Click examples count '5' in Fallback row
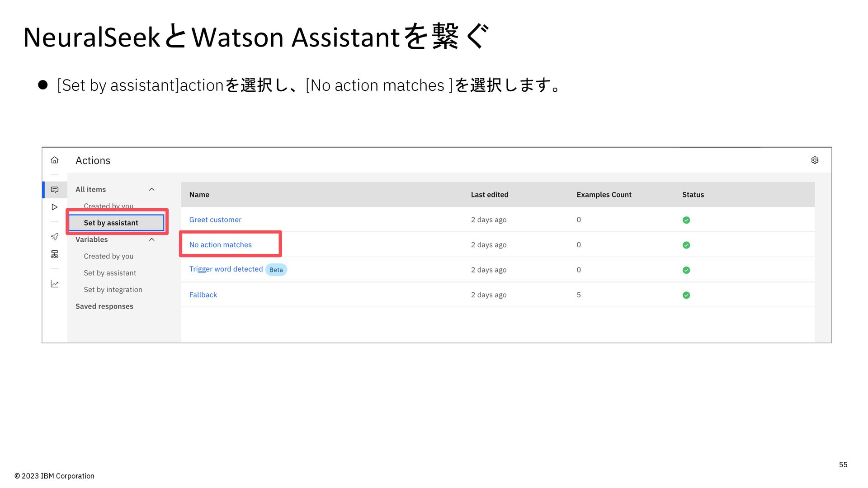 click(x=579, y=295)
